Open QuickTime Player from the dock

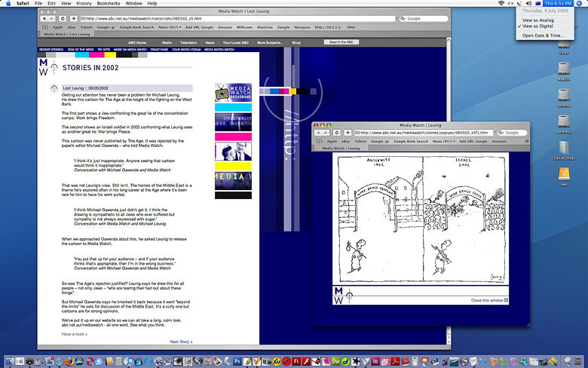[x=149, y=361]
